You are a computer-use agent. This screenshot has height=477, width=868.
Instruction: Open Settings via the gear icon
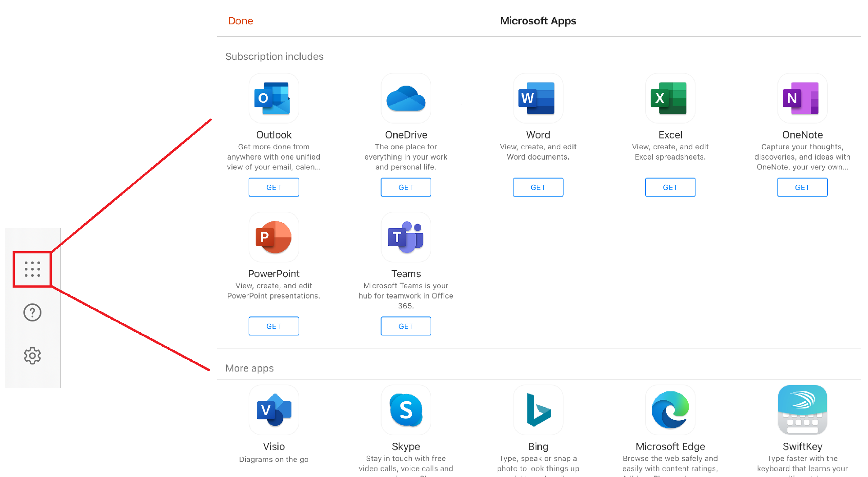pos(32,355)
